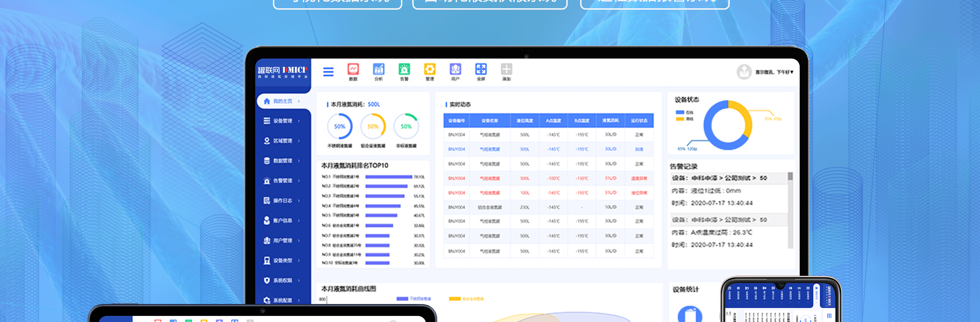980x322 pixels.
Task: Click the 账户信息 person icon
Action: (267, 220)
